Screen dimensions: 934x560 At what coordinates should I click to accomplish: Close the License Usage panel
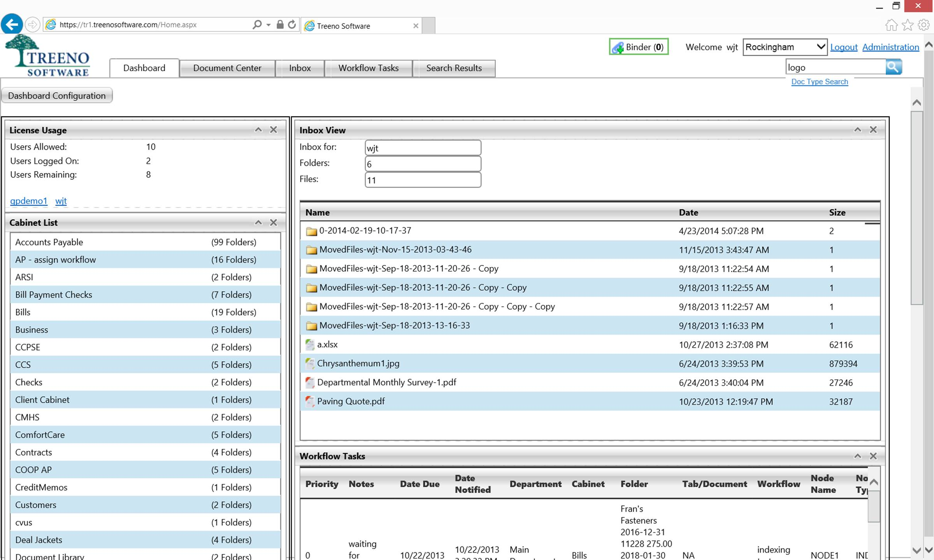click(x=274, y=130)
